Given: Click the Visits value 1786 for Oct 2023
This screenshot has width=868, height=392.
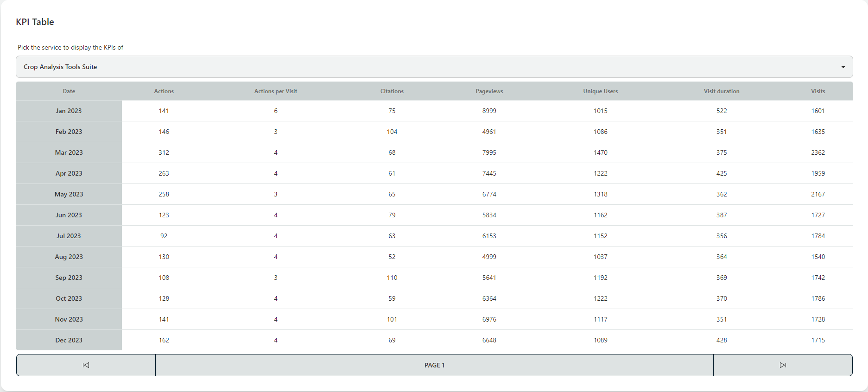Looking at the screenshot, I should (x=818, y=298).
